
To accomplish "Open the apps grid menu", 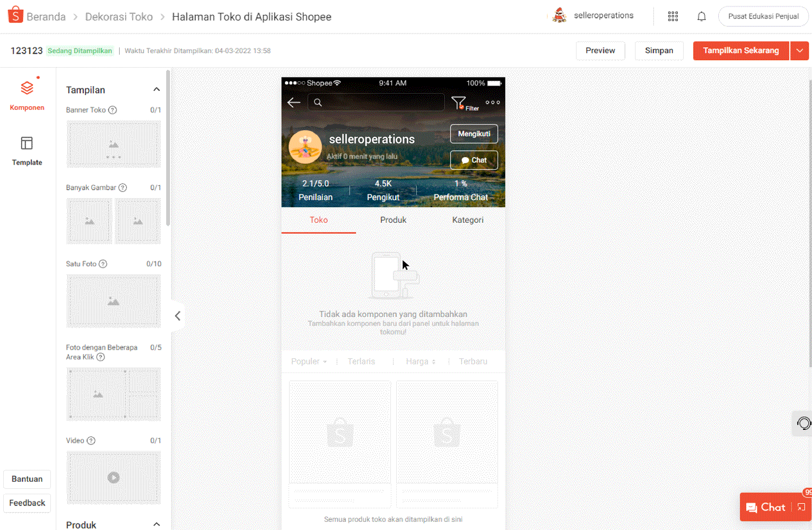I will coord(673,16).
